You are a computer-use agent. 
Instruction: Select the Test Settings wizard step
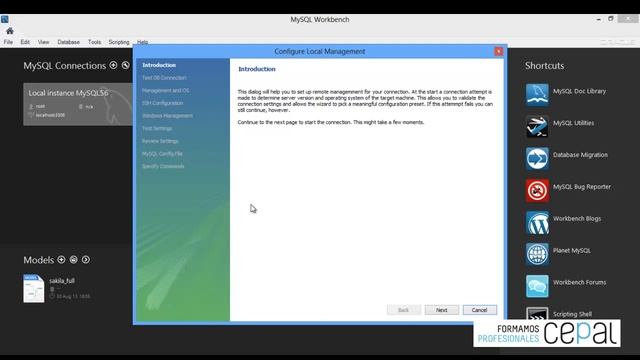pyautogui.click(x=157, y=128)
